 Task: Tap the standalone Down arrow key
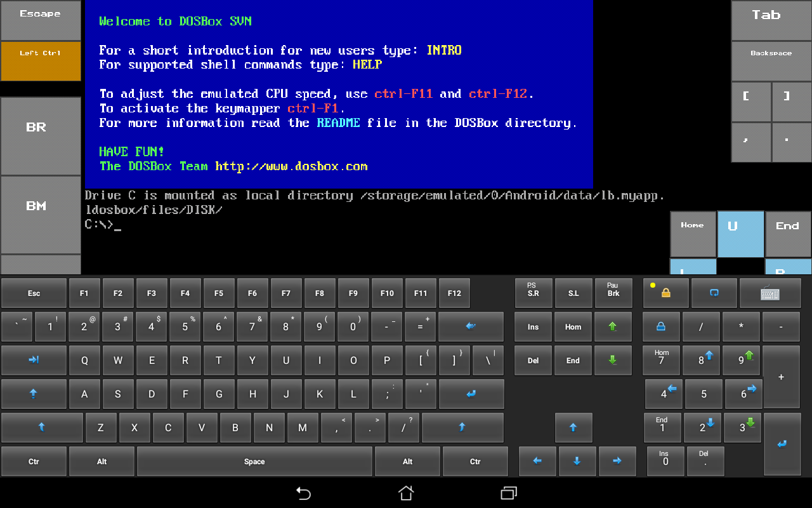[577, 461]
